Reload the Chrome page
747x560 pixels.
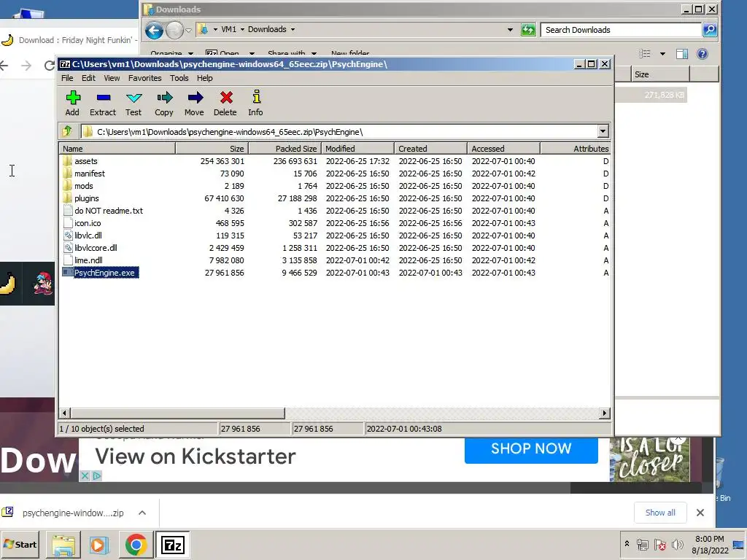(x=50, y=65)
